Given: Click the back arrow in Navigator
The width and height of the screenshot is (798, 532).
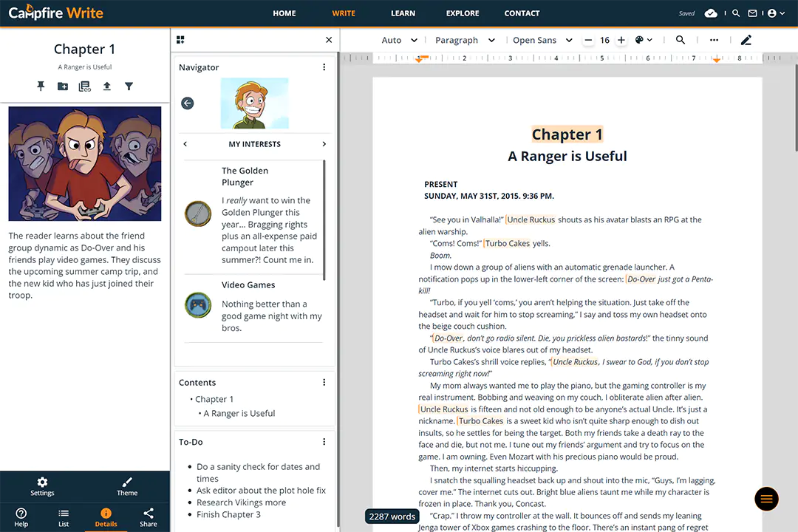Looking at the screenshot, I should click(188, 103).
